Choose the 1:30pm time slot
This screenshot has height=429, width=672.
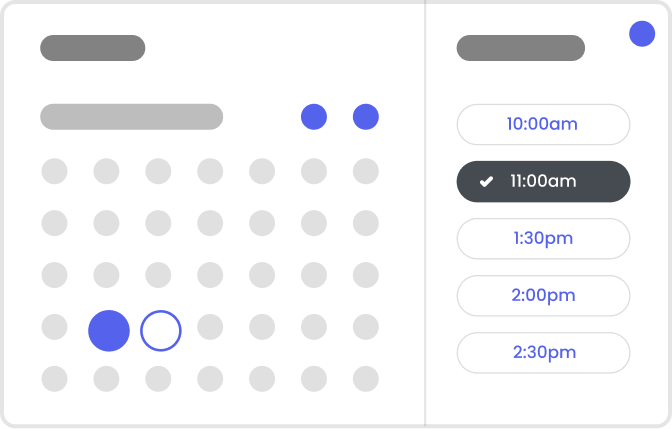[x=543, y=239]
